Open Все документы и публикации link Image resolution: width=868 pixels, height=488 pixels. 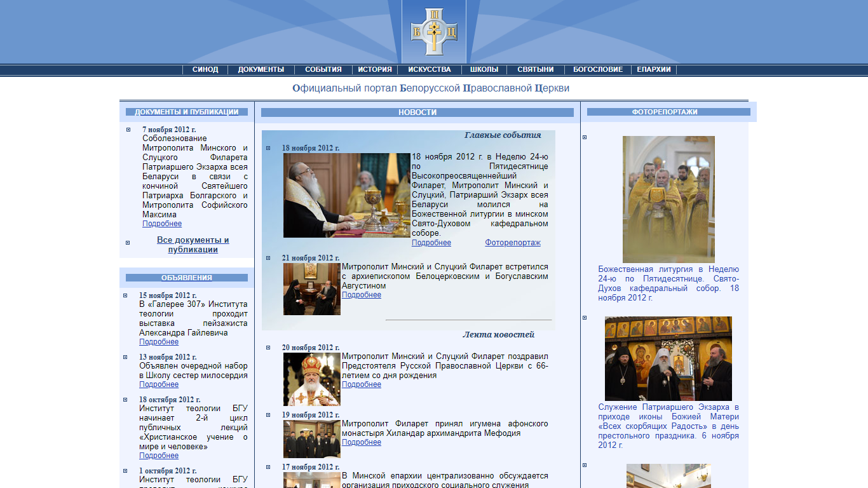pos(193,245)
